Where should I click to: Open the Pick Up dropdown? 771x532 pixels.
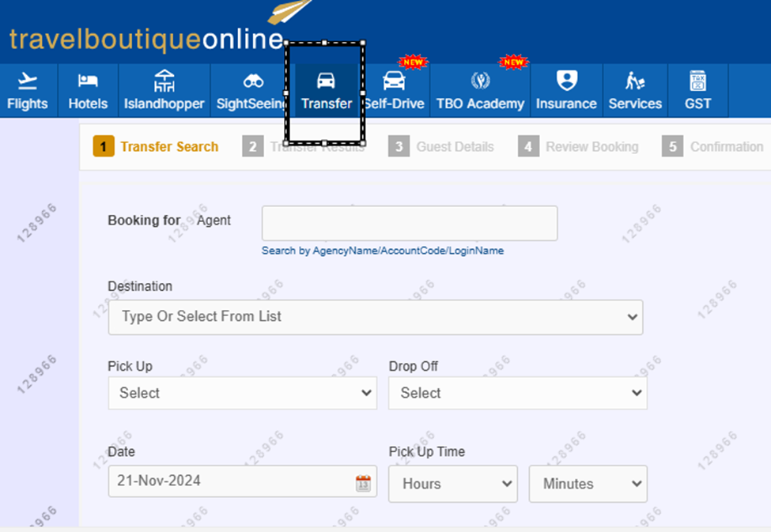point(242,393)
